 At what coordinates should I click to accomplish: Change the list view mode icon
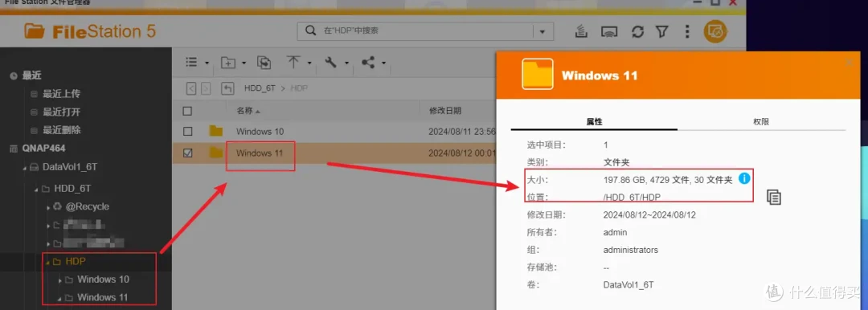pyautogui.click(x=191, y=63)
